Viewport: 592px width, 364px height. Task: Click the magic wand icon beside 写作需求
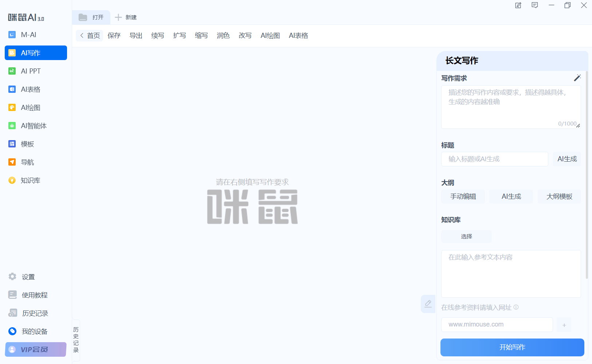pos(577,78)
